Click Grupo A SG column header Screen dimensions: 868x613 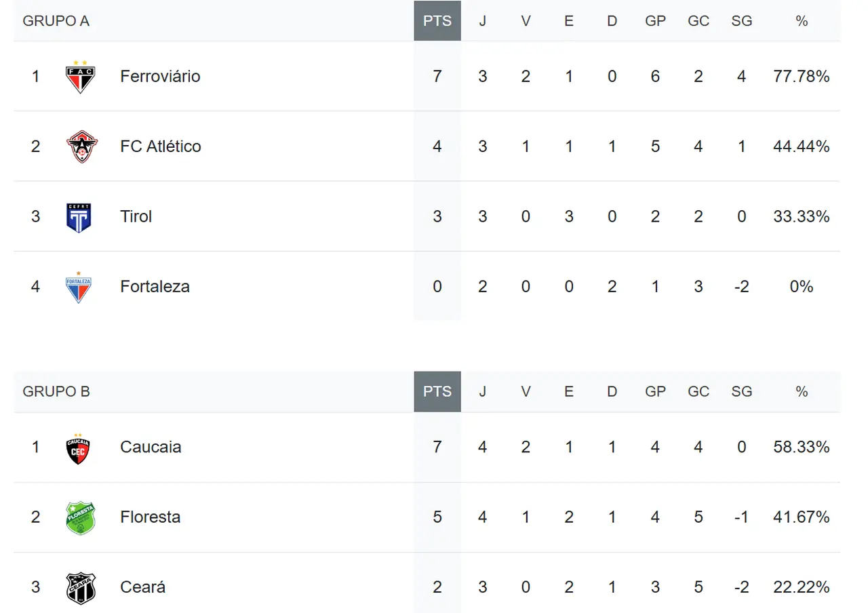pos(741,21)
